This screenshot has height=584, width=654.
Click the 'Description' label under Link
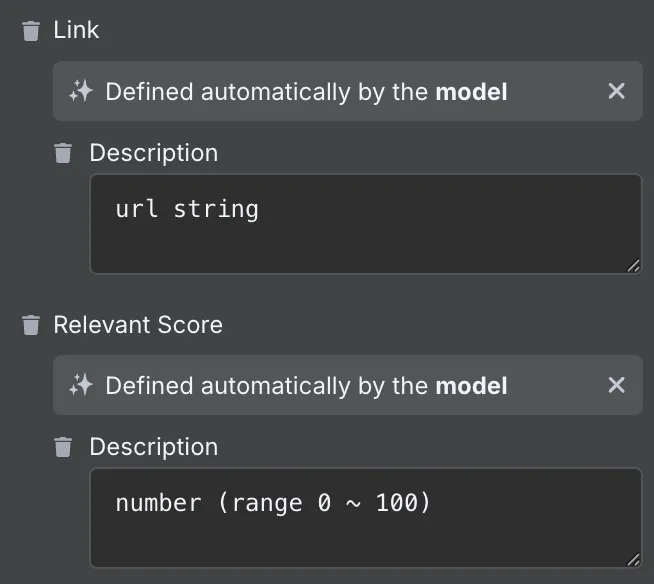(x=154, y=153)
